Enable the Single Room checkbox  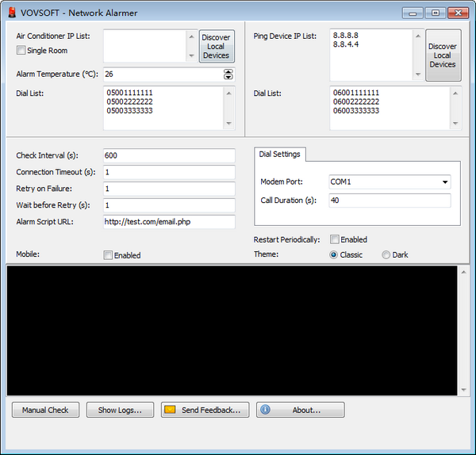click(x=21, y=51)
